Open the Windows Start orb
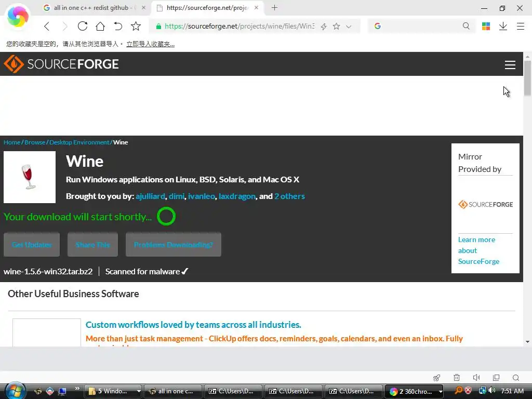 [x=15, y=391]
